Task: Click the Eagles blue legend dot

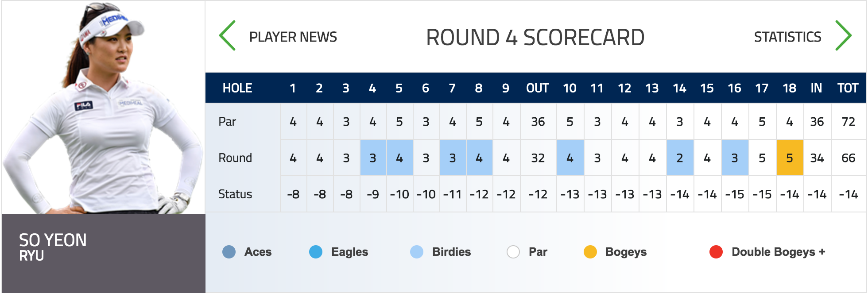Action: point(316,252)
